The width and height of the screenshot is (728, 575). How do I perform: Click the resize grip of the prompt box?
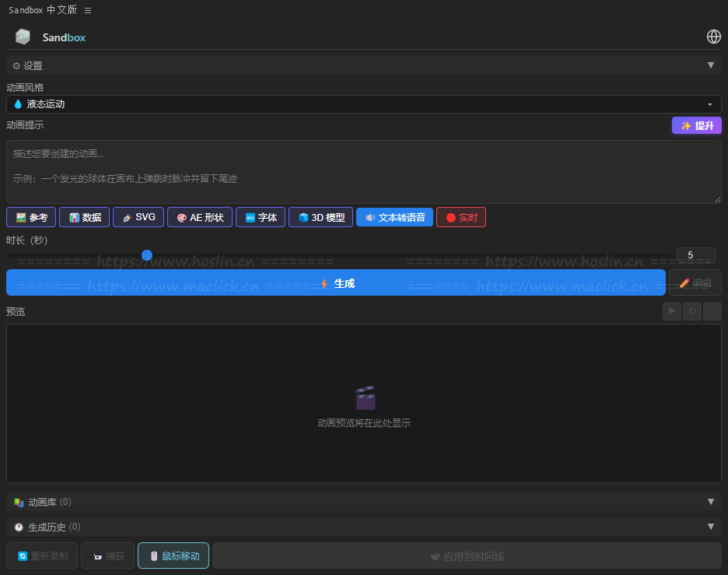tap(717, 200)
